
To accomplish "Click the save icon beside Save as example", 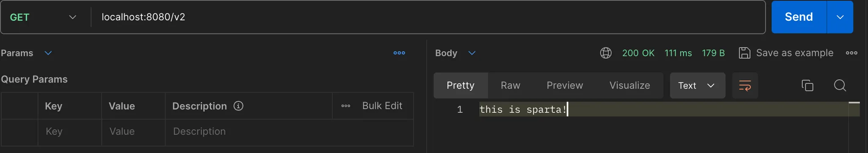I will 744,53.
